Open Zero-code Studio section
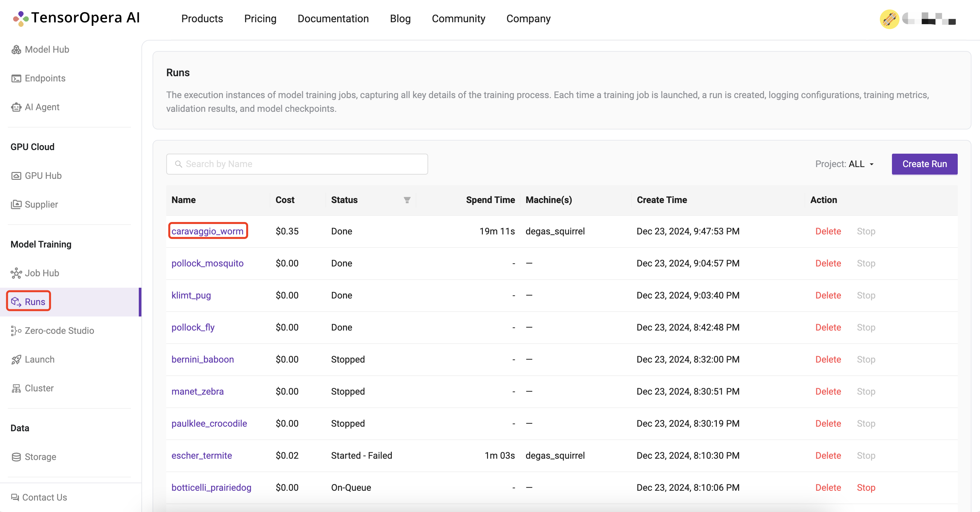 (x=59, y=330)
